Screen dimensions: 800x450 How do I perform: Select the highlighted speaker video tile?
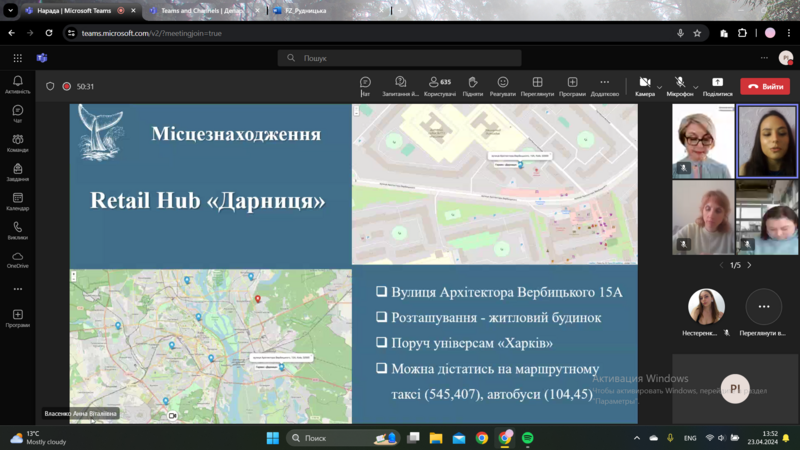pos(767,141)
